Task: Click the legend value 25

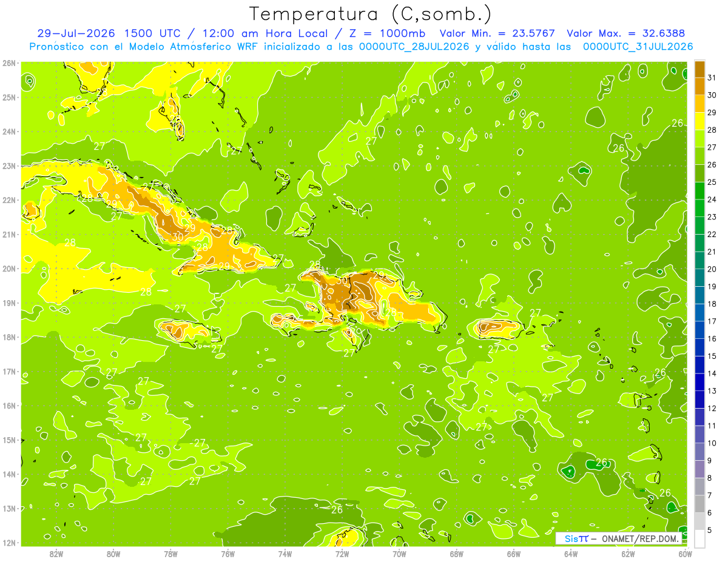Action: coord(712,182)
